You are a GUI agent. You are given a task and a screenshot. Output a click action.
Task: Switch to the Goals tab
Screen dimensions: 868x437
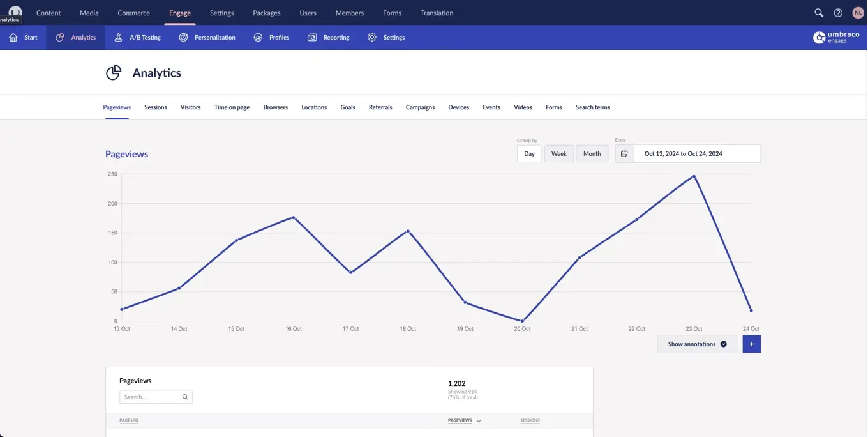[348, 107]
